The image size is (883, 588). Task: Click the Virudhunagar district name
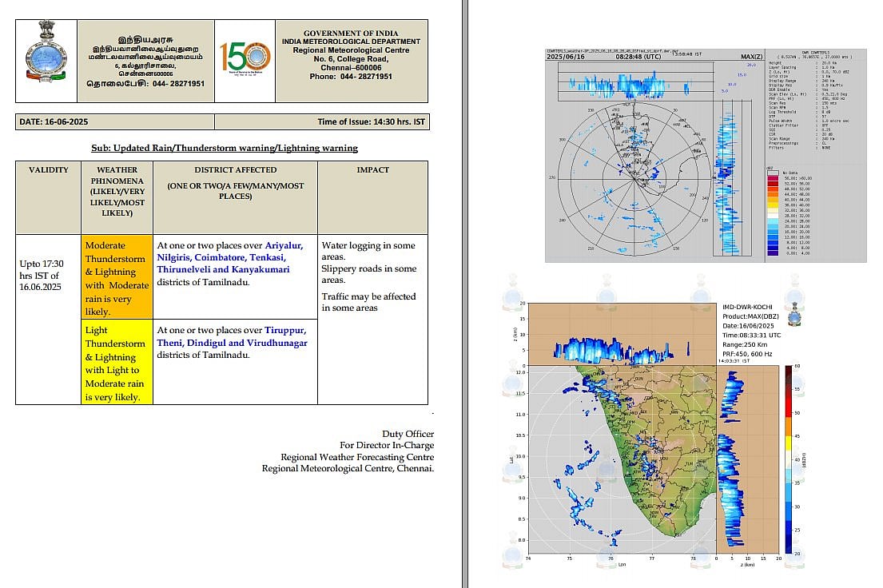pos(273,343)
